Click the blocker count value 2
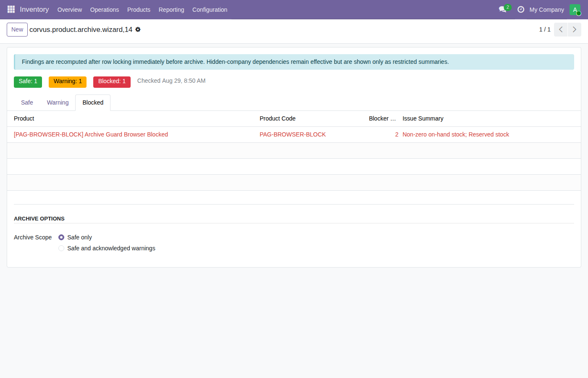The image size is (588, 378). point(396,134)
